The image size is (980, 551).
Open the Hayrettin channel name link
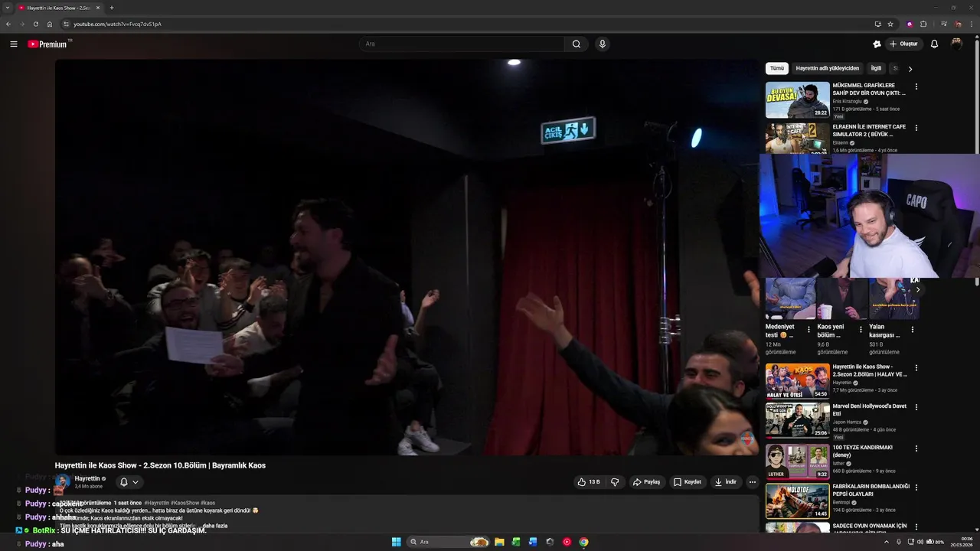point(87,478)
